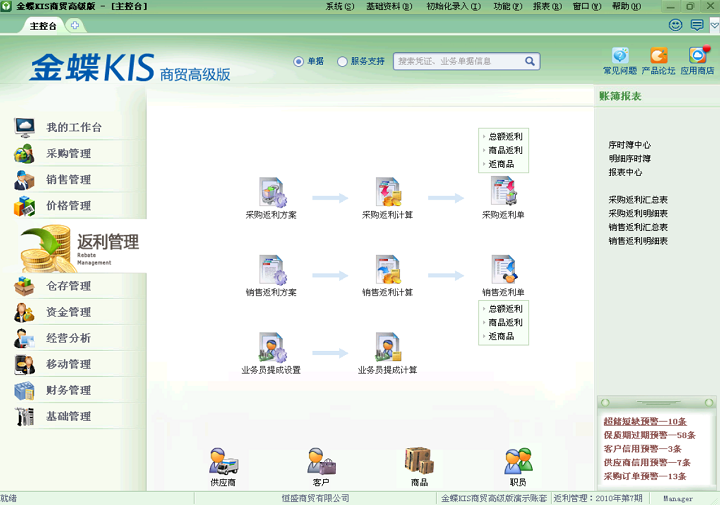Open the dropdown arrow beside message icon

click(x=715, y=25)
